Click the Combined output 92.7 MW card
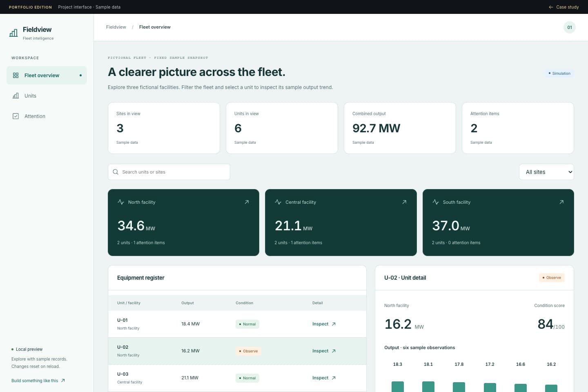The height and width of the screenshot is (392, 588). [x=400, y=128]
